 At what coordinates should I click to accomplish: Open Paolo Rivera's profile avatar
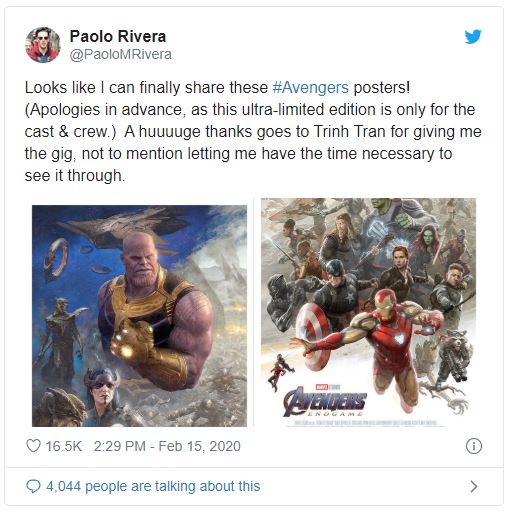43,45
